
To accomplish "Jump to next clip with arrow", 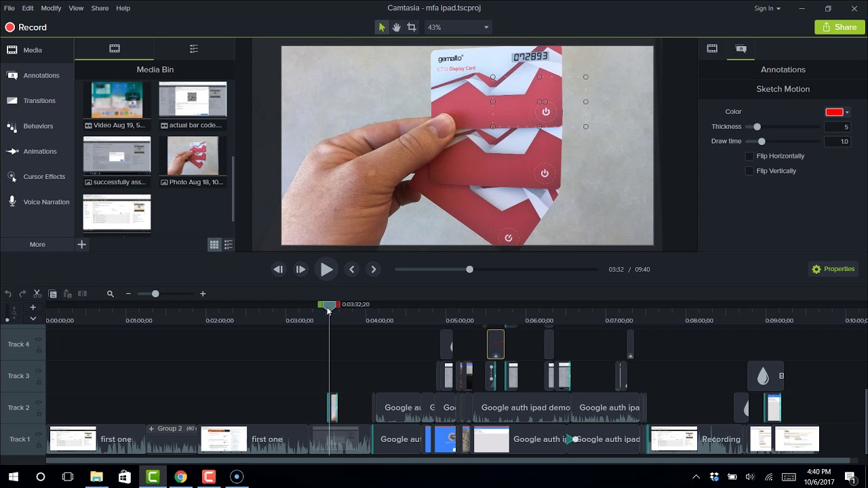I will pyautogui.click(x=373, y=269).
